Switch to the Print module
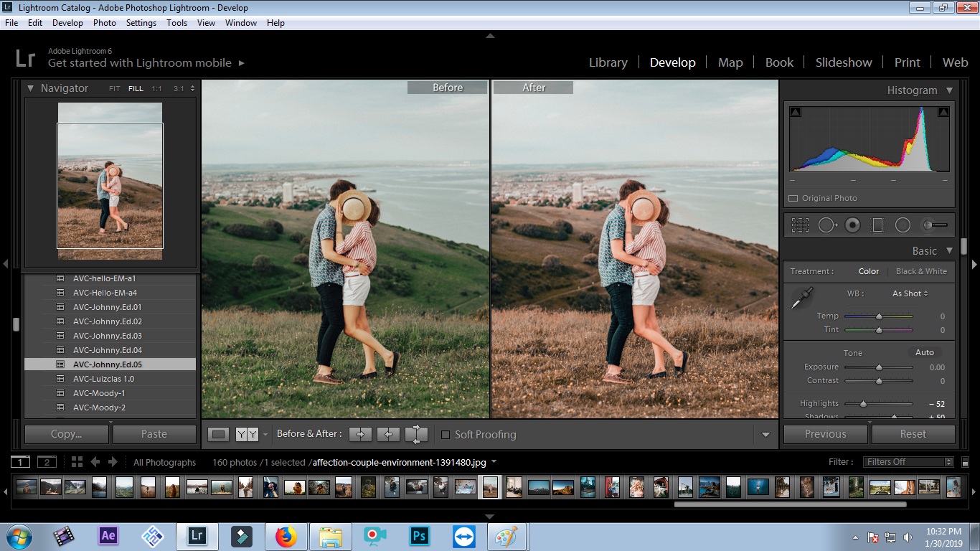Image resolution: width=980 pixels, height=551 pixels. (907, 62)
